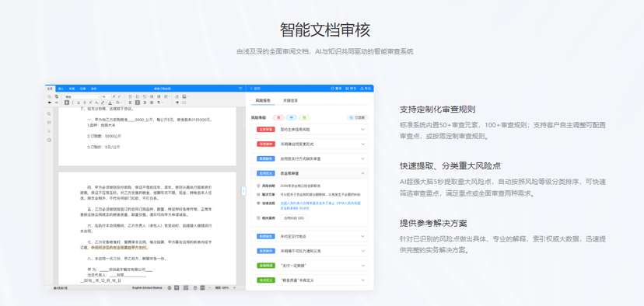644x306 pixels.
Task: Toggle the medium risk level filter 中
Action: tap(292, 118)
